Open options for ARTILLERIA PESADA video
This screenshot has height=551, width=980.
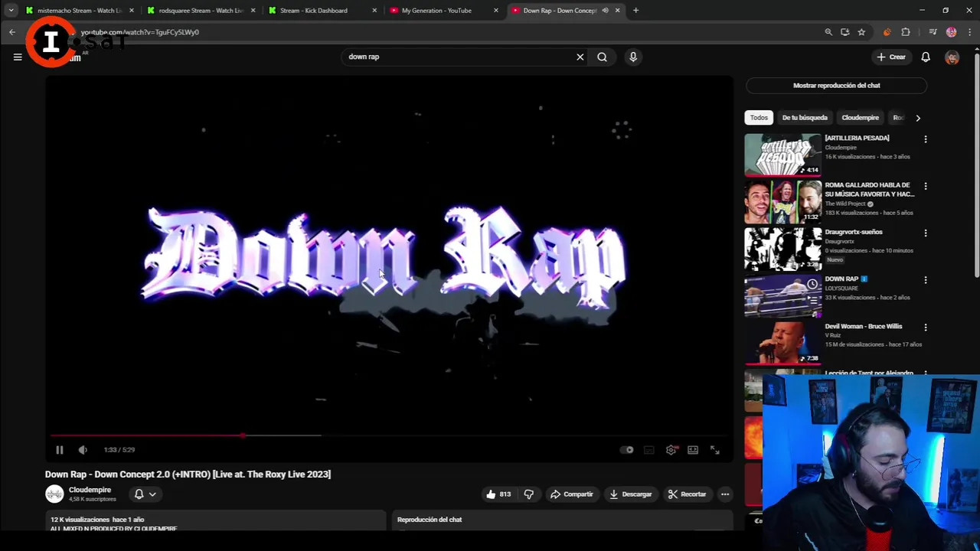click(926, 139)
